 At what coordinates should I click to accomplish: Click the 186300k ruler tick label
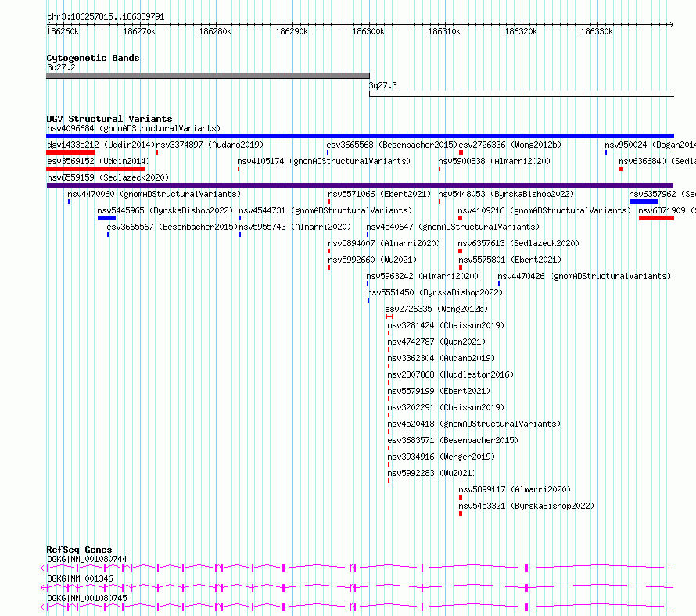point(368,32)
